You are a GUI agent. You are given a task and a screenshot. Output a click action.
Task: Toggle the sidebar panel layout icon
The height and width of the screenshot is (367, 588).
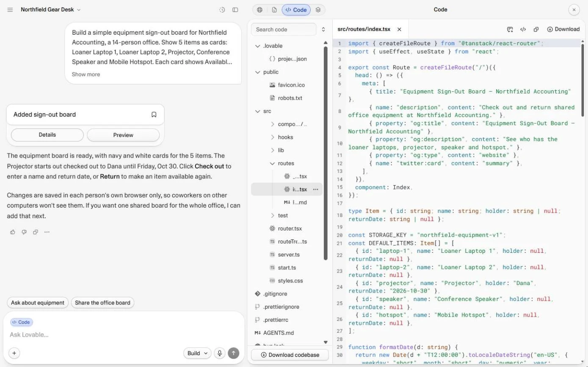pos(235,10)
